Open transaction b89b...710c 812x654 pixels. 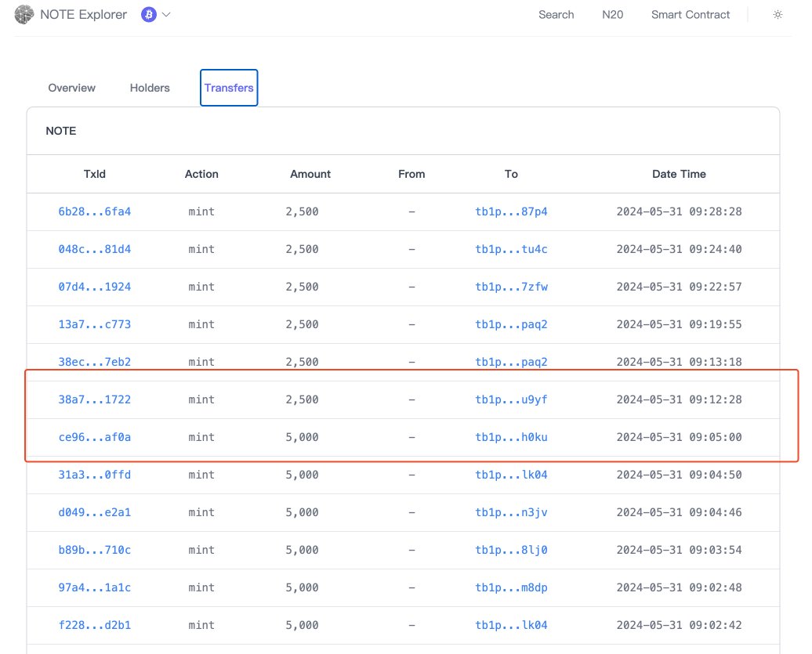click(94, 550)
